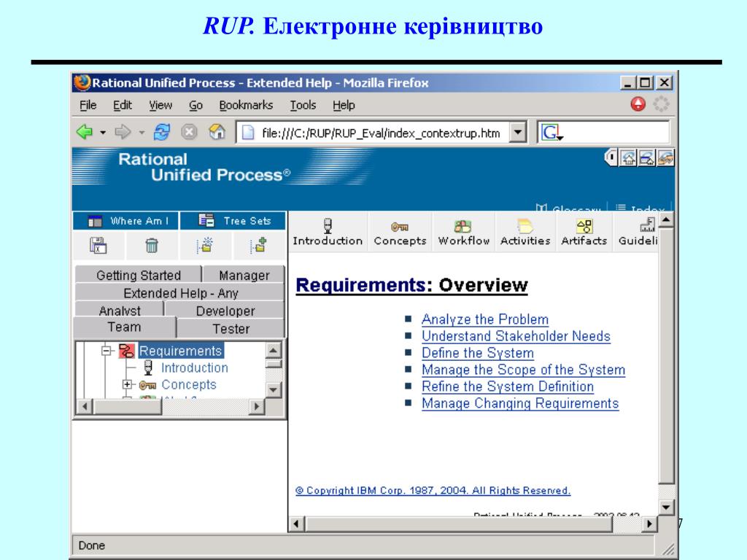Click the new tree set sparkle icon
The width and height of the screenshot is (747, 560).
(205, 245)
